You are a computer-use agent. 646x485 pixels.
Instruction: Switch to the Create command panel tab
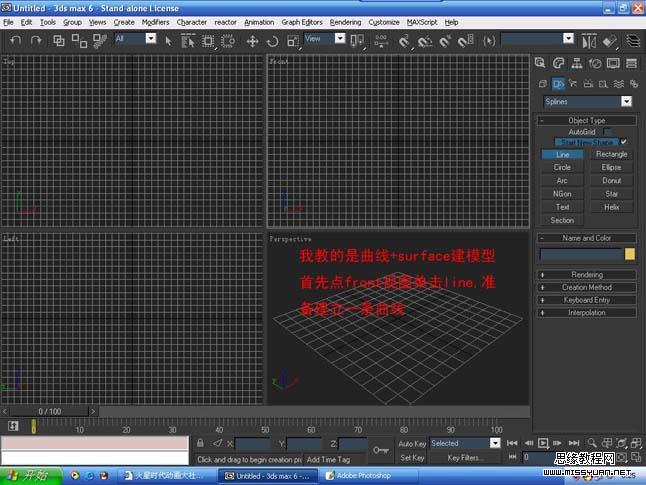coord(540,63)
